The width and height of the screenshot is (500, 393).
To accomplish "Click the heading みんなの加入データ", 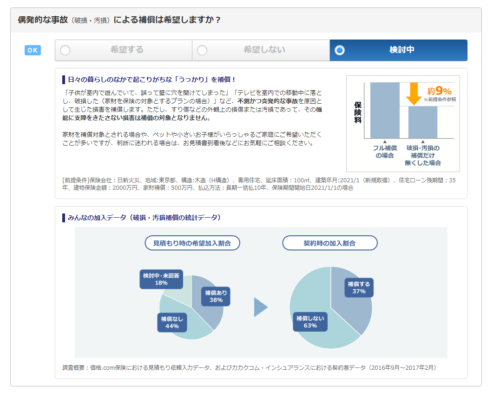I will (x=144, y=218).
